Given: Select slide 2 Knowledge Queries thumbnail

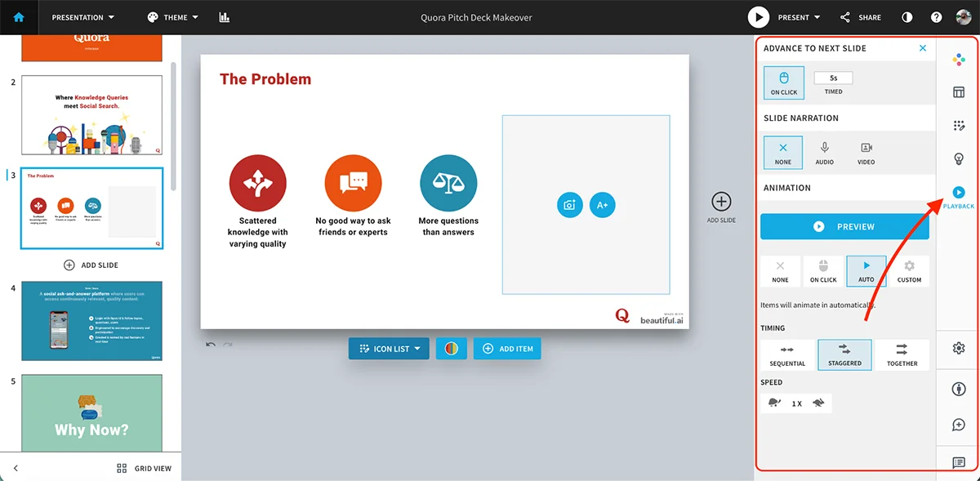Looking at the screenshot, I should pos(91,115).
